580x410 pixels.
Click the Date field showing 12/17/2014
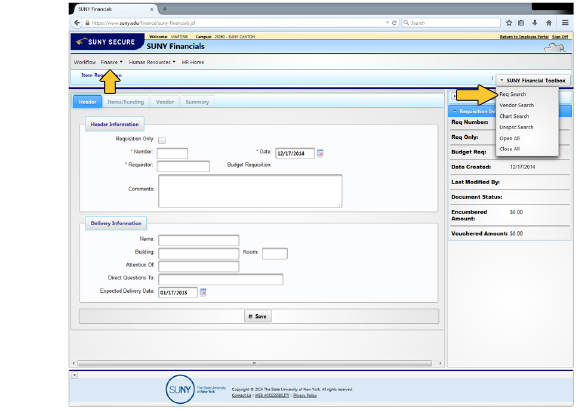(295, 153)
